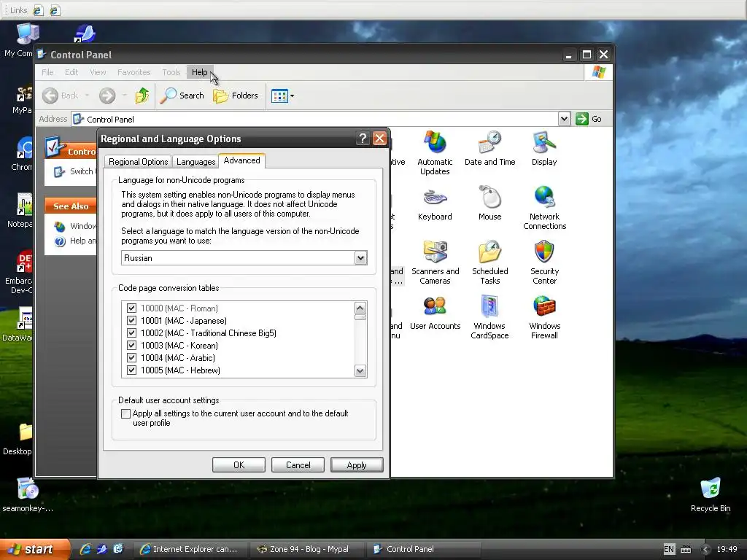Open the Edit menu
The height and width of the screenshot is (560, 747).
click(71, 72)
